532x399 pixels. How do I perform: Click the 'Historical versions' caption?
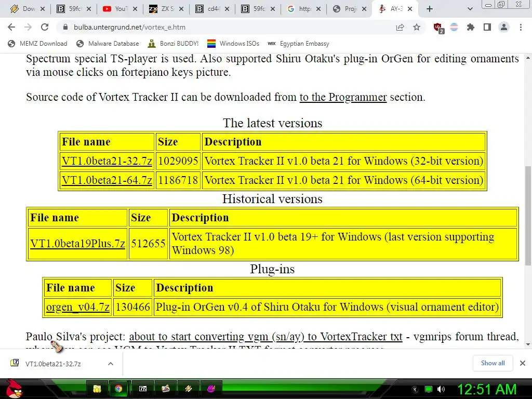tap(272, 199)
